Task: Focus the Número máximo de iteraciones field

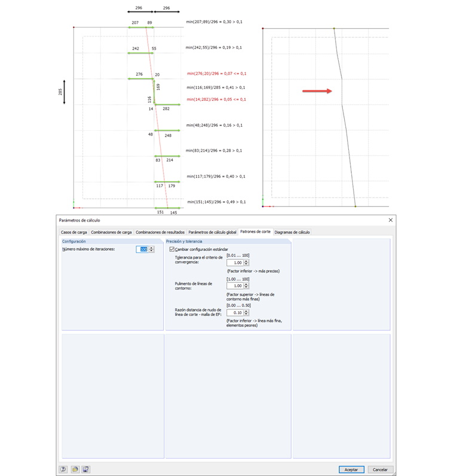Action: click(x=142, y=250)
